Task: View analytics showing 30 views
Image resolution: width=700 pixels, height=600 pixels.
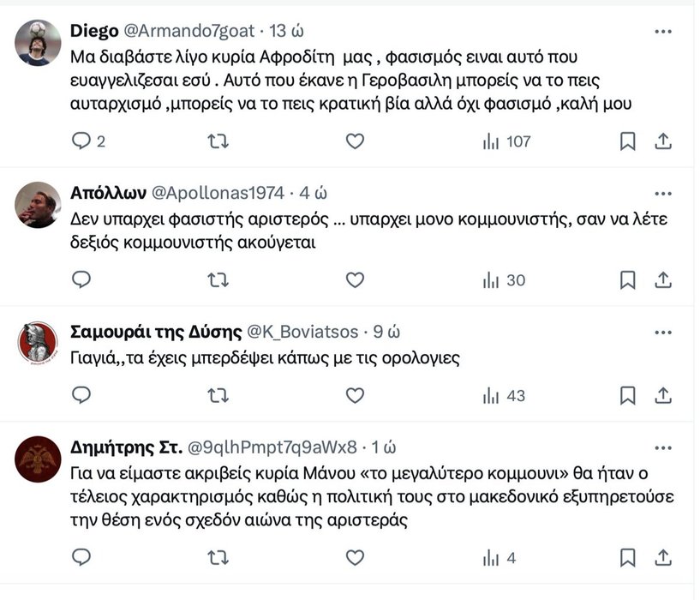Action: point(504,279)
